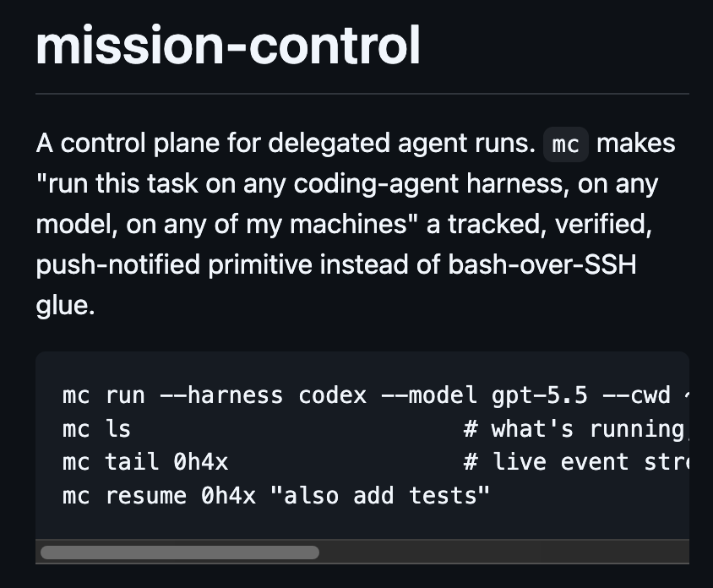The image size is (713, 588).
Task: Click the 'mc ls' command line
Action: (96, 429)
